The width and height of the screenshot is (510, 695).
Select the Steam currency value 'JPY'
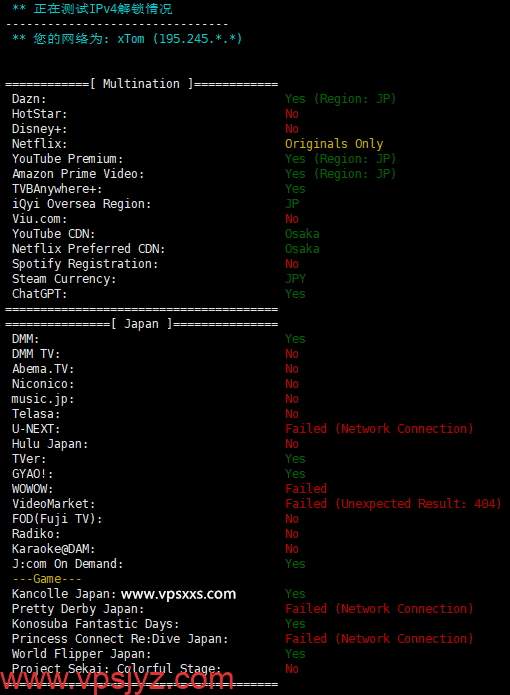coord(296,279)
